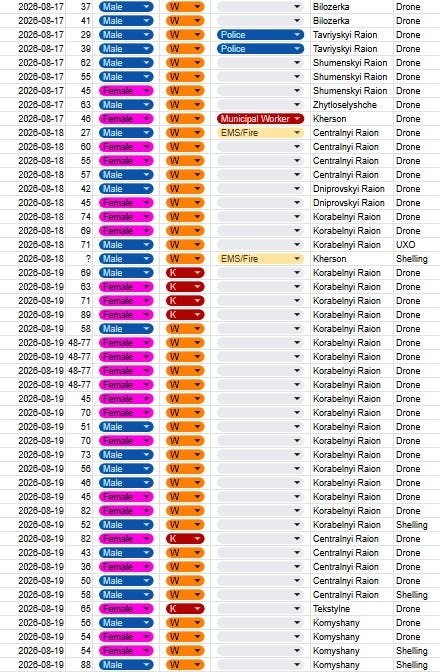Viewport: 440px width, 672px height.
Task: Open the W status dropdown in age 50 row
Action: pos(185,581)
